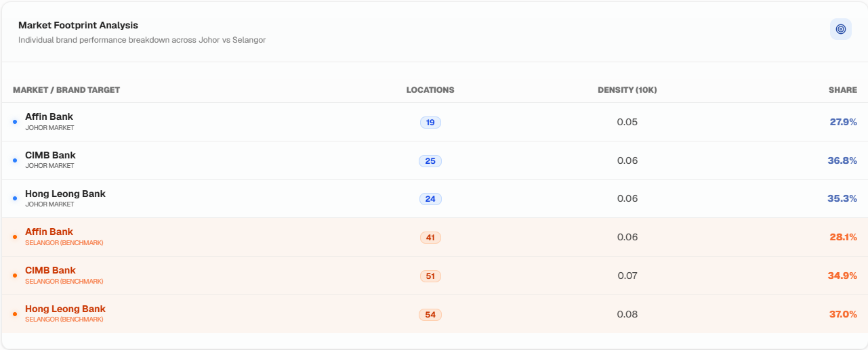Screen dimensions: 868x350
Task: Click the Market / Brand Target column header
Action: pos(66,90)
